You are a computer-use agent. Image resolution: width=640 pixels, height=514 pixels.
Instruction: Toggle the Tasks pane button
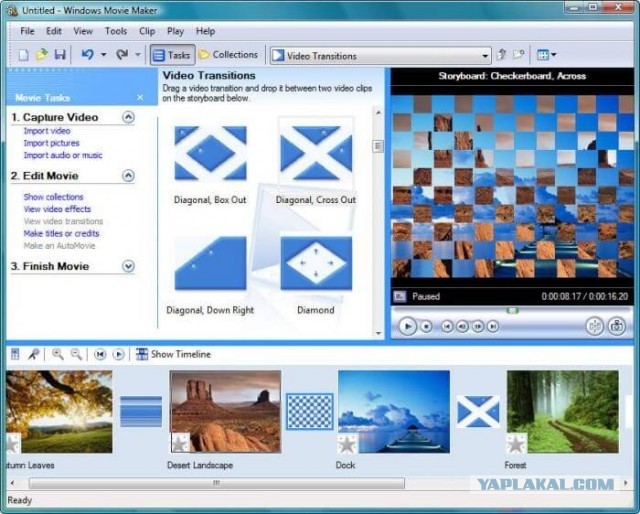click(172, 55)
